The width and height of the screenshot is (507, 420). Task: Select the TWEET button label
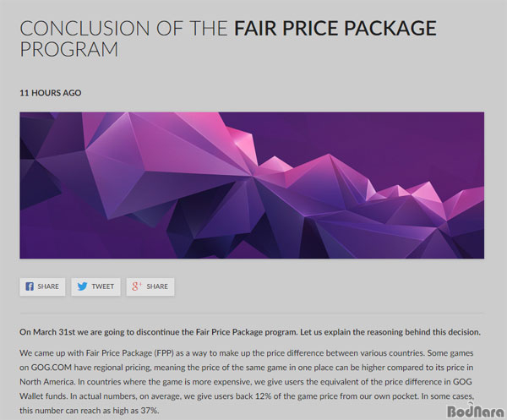[x=103, y=286]
